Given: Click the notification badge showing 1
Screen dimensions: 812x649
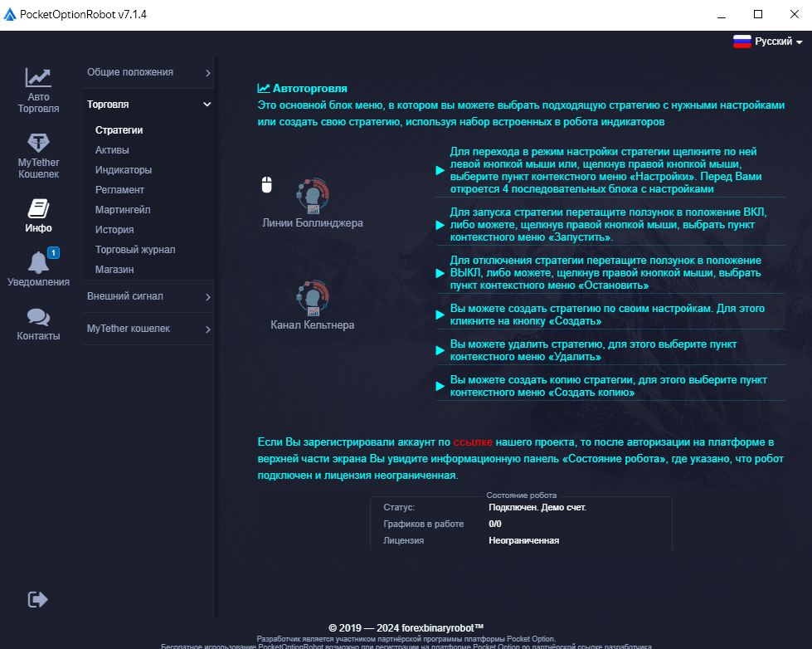Looking at the screenshot, I should tap(53, 252).
